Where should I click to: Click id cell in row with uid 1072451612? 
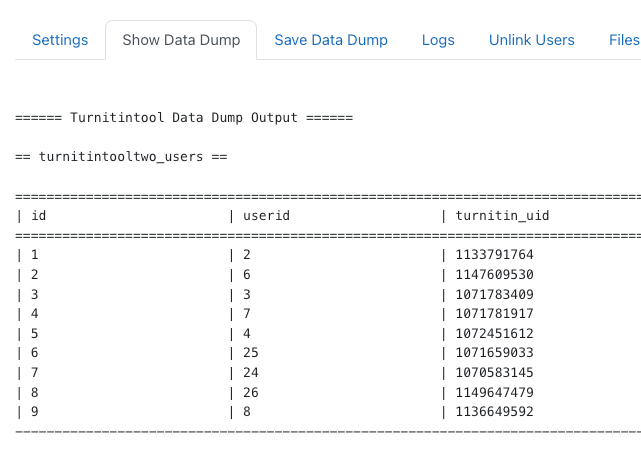coord(35,334)
